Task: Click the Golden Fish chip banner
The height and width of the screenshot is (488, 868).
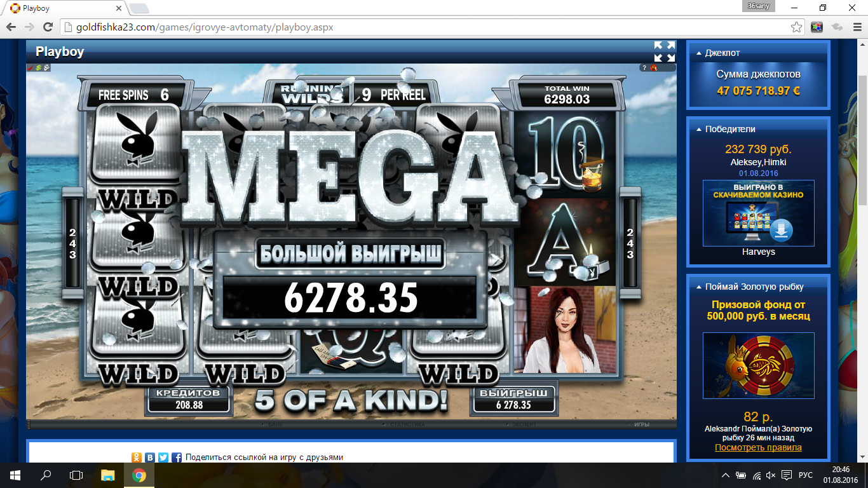Action: pos(758,365)
